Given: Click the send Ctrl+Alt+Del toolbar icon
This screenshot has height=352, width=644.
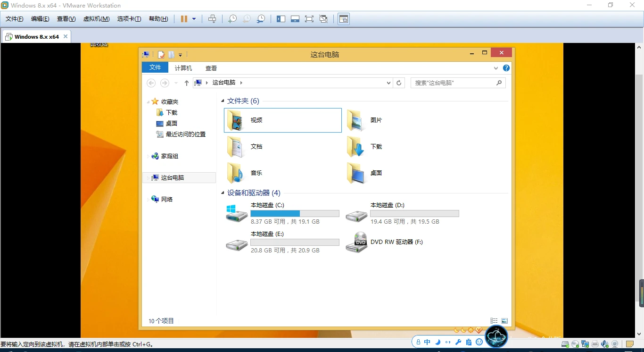Looking at the screenshot, I should point(212,19).
